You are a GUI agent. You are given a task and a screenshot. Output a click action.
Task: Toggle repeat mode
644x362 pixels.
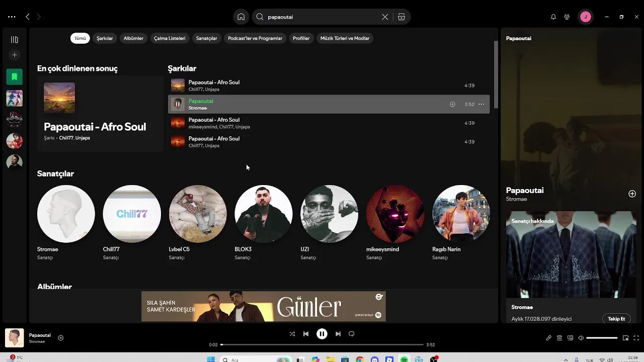pyautogui.click(x=352, y=334)
